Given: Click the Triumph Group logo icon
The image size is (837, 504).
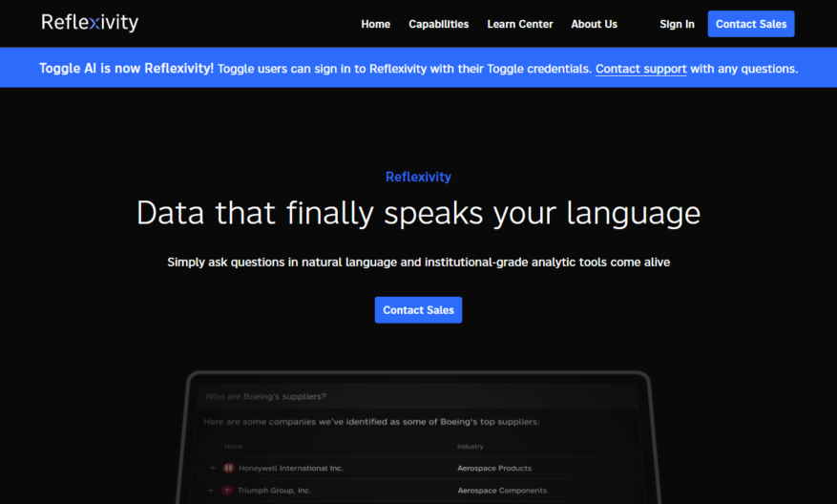Looking at the screenshot, I should click(227, 490).
